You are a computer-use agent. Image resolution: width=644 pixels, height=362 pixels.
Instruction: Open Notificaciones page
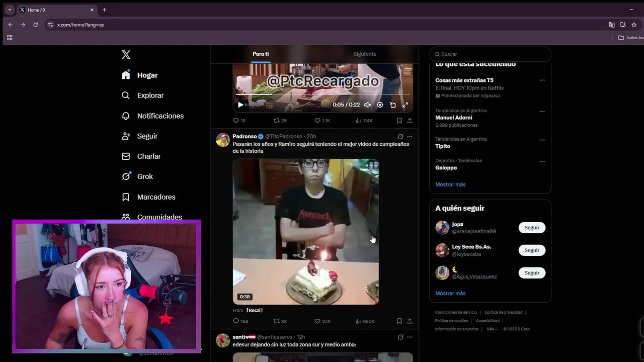(152, 116)
